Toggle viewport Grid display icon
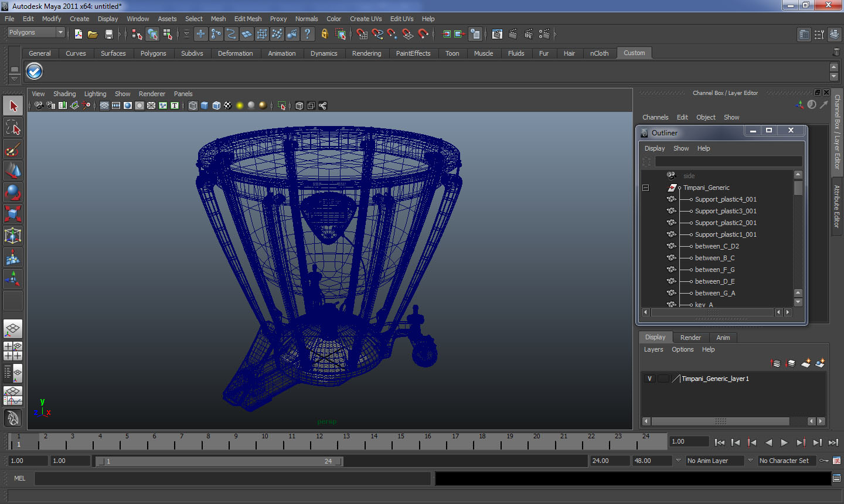The image size is (844, 504). coord(104,105)
